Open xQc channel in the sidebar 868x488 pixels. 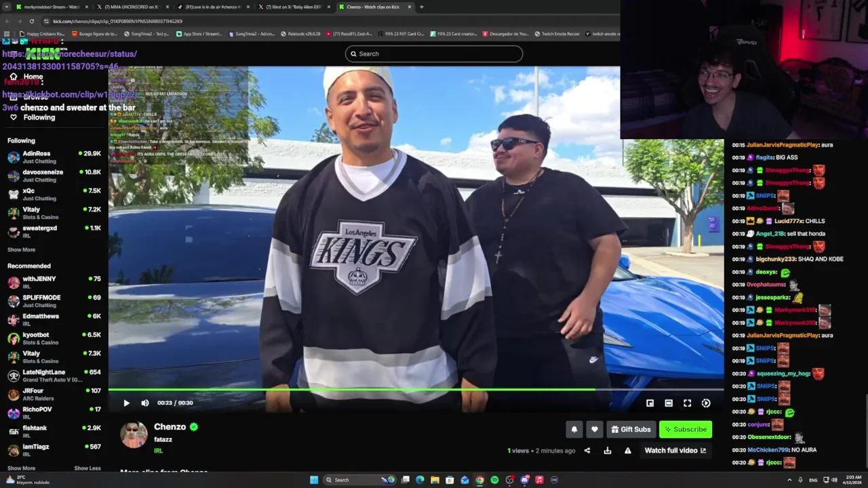click(x=54, y=195)
